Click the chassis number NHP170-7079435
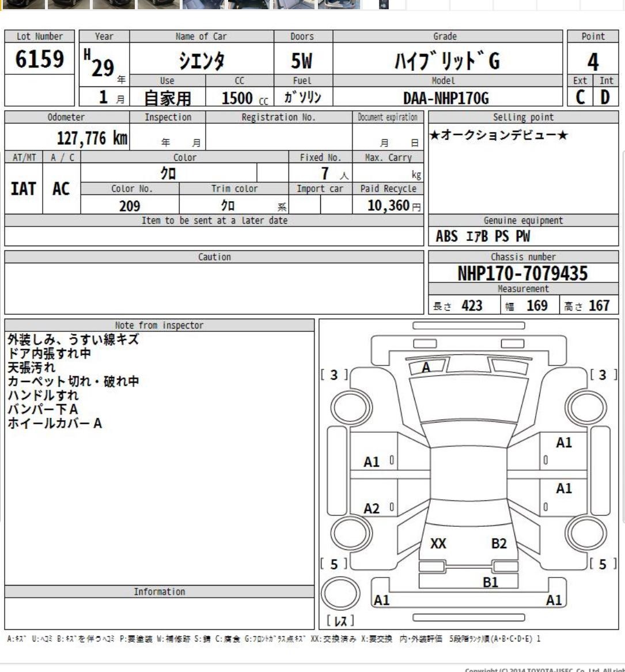Screen dimensions: 625x672 (x=522, y=274)
